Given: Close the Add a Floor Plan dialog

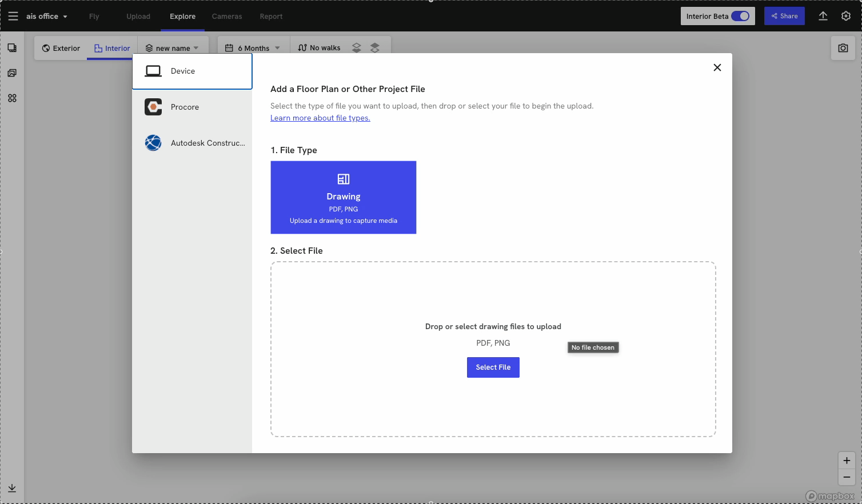Looking at the screenshot, I should click(717, 67).
